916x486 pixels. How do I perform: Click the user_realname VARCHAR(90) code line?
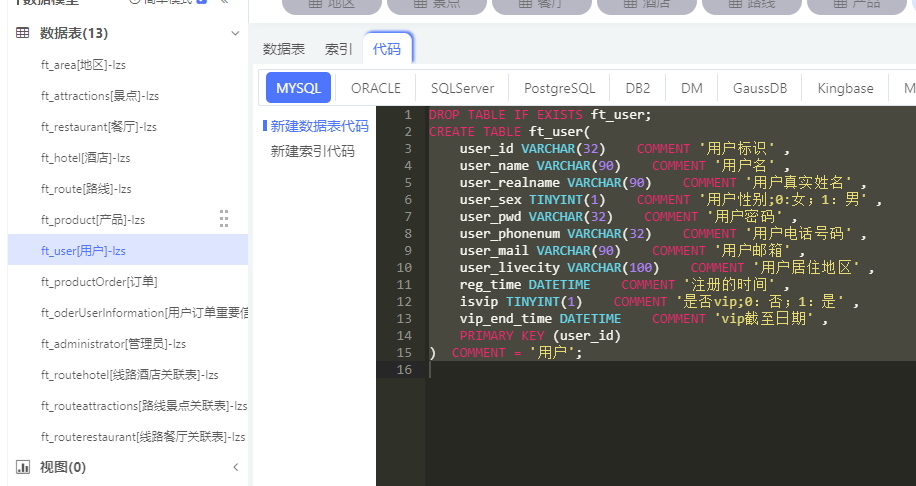663,182
